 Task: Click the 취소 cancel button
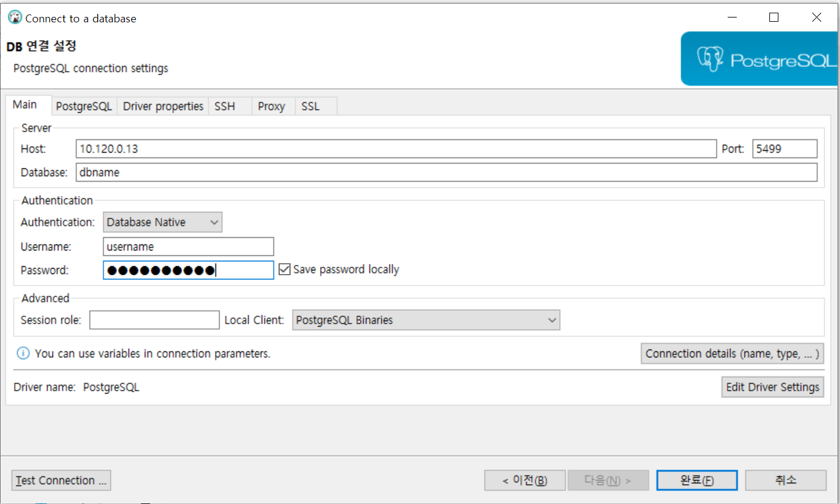[x=786, y=480]
